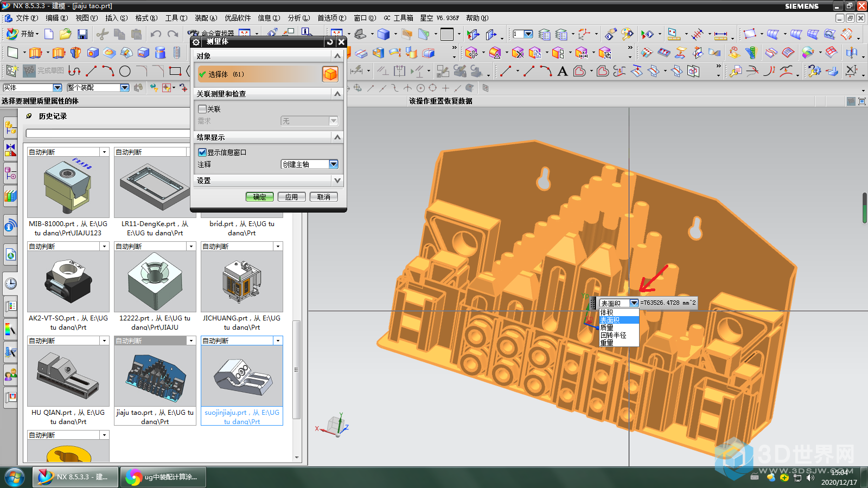Image resolution: width=868 pixels, height=488 pixels.
Task: Open the HU QIAN.prt vise thumbnail
Action: (x=68, y=376)
